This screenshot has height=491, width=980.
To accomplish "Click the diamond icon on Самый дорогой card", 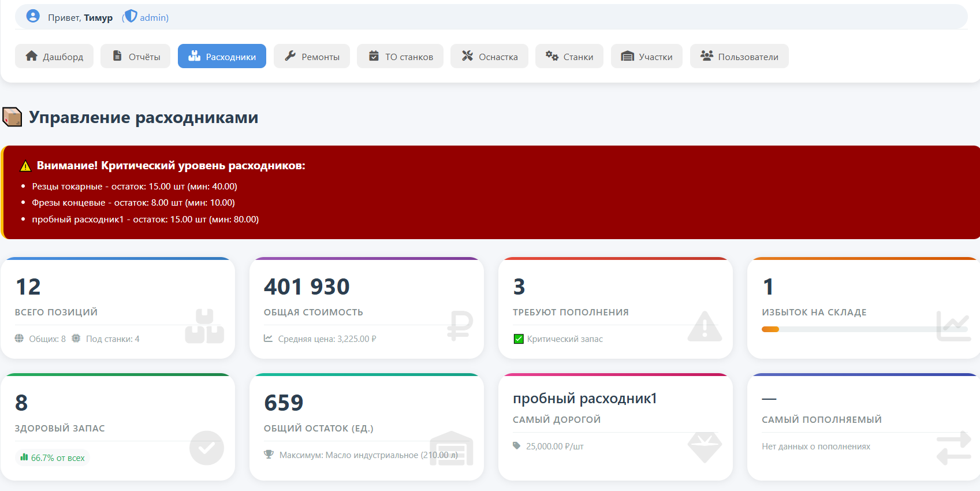I will click(705, 448).
